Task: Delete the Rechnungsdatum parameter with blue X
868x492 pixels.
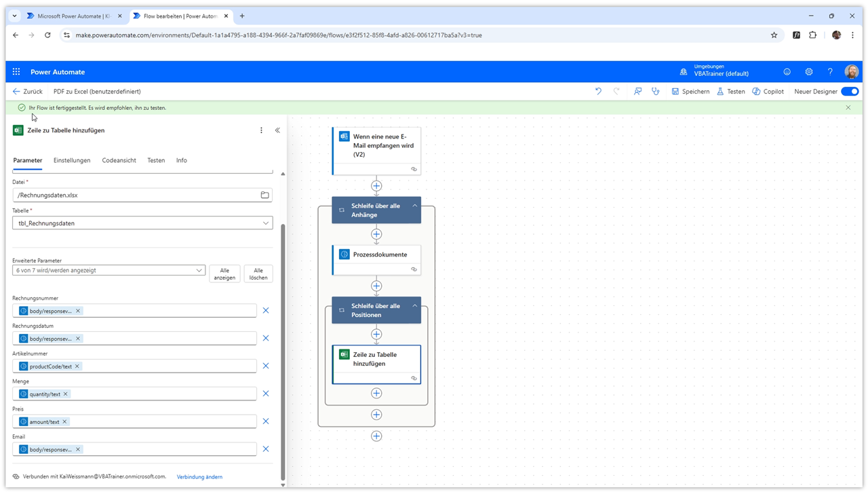Action: (266, 338)
